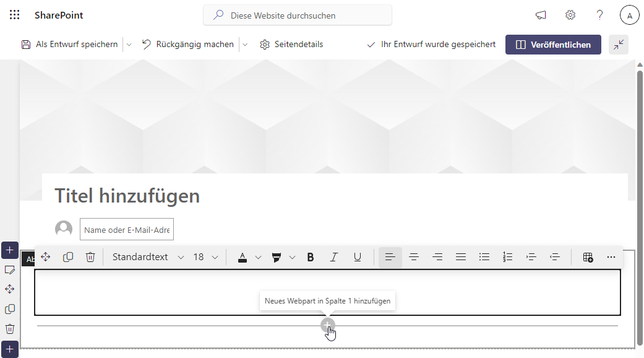This screenshot has width=644, height=358.
Task: Expand the font color picker chevron
Action: 259,257
